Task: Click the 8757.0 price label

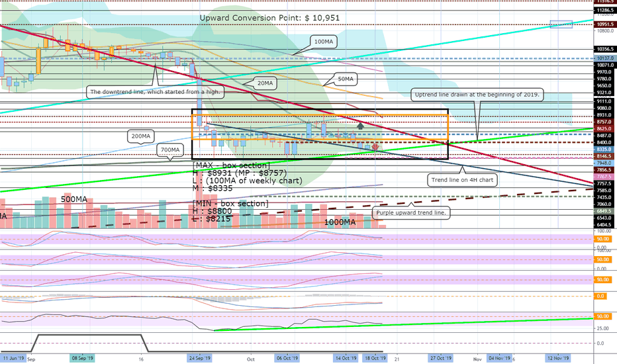Action: 604,122
